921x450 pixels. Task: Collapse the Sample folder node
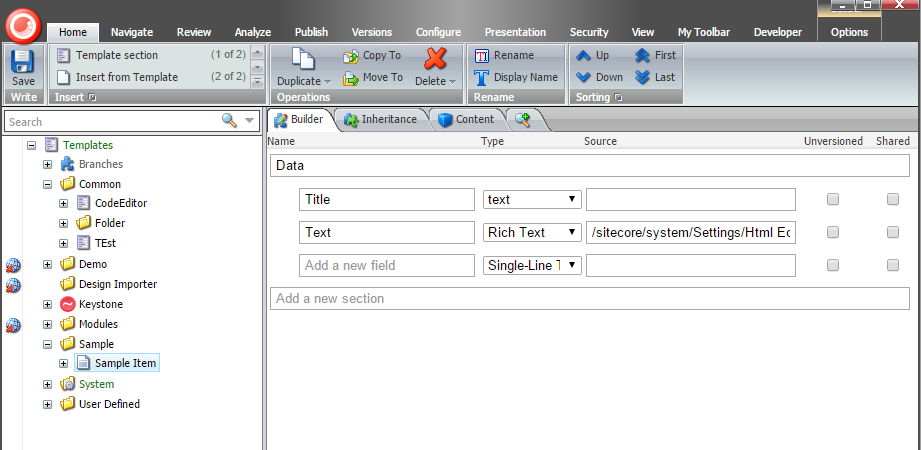[x=48, y=344]
